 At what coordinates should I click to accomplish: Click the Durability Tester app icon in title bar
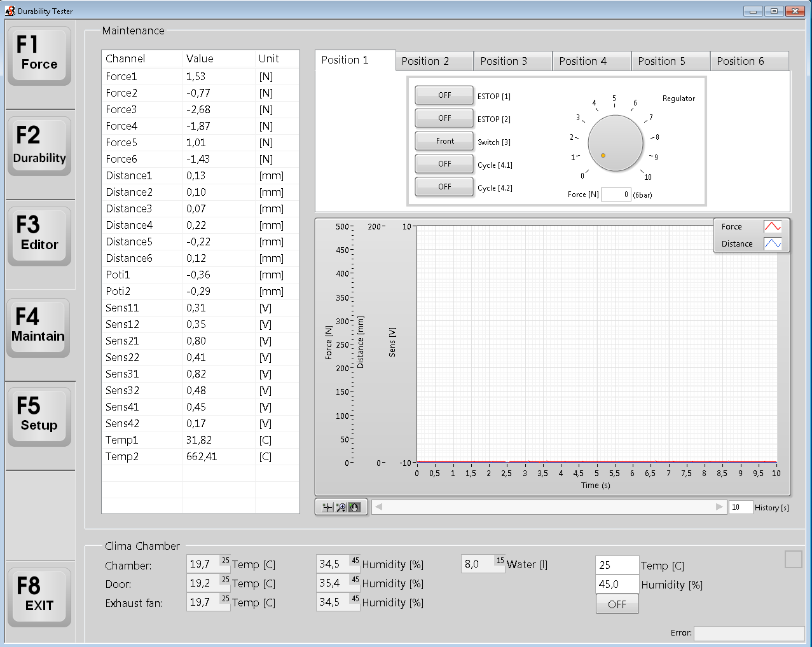pos(10,11)
